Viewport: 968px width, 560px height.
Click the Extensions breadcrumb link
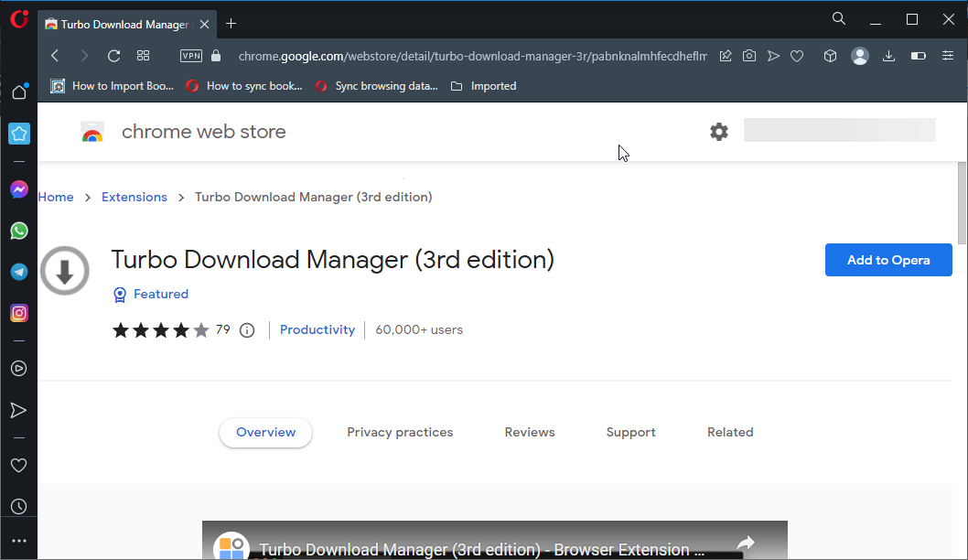[134, 197]
